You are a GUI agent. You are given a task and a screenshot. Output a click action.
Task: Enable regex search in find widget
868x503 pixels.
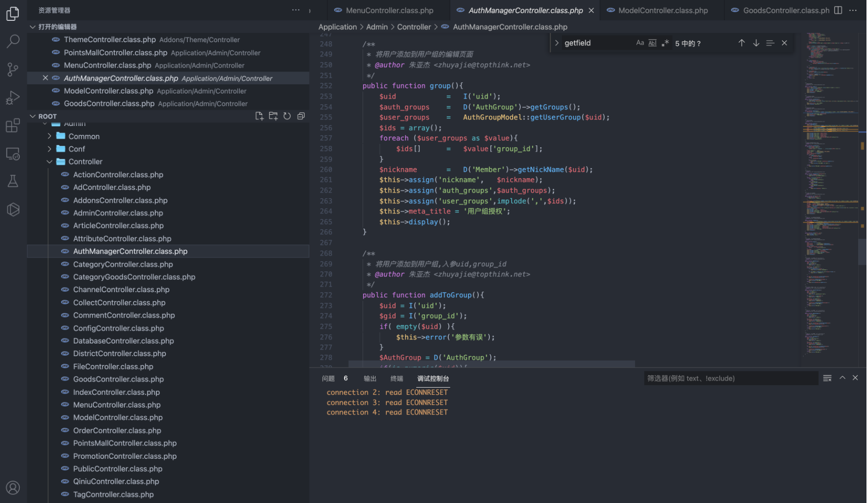665,43
